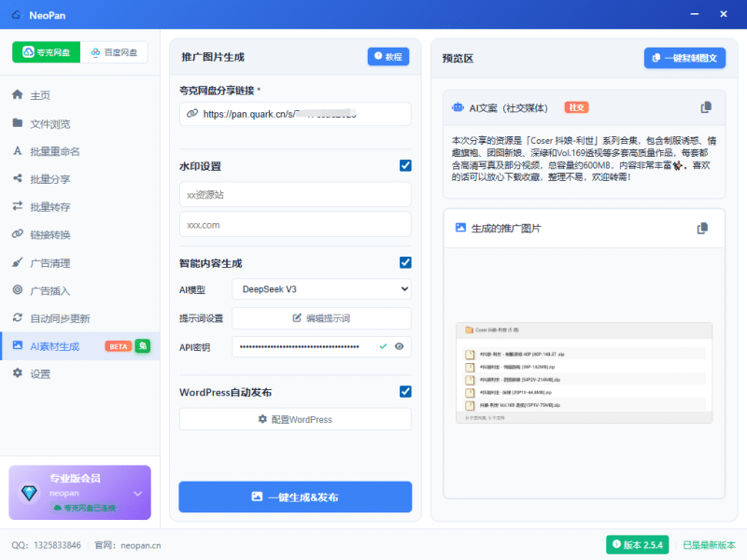Select the 夸克网盘 tab
Image resolution: width=747 pixels, height=560 pixels.
click(47, 53)
